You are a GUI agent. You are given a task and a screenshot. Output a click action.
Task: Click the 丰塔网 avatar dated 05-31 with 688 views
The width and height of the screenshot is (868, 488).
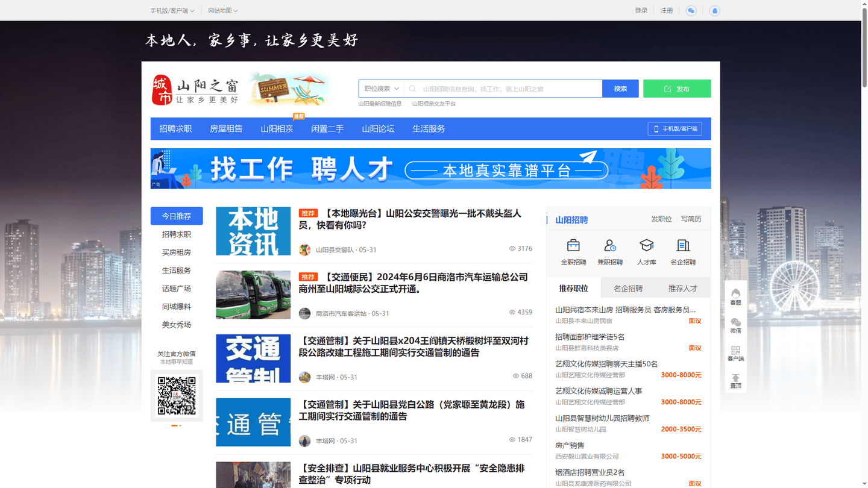click(x=305, y=377)
